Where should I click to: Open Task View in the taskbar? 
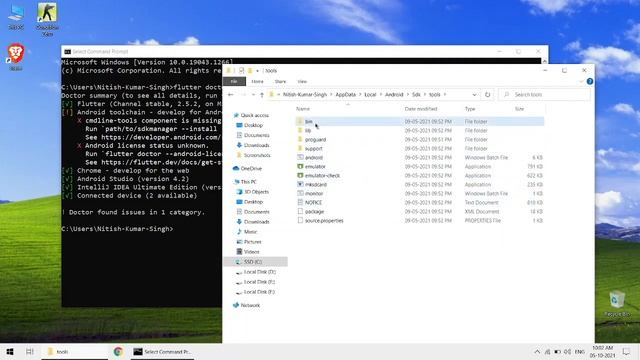click(x=30, y=351)
